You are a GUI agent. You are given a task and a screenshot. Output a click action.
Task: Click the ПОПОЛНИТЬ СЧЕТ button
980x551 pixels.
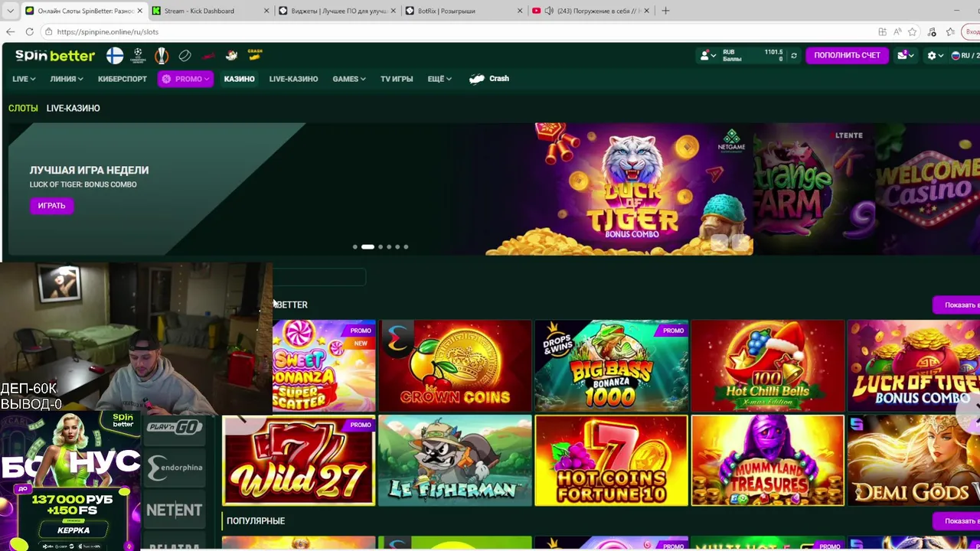click(x=847, y=55)
